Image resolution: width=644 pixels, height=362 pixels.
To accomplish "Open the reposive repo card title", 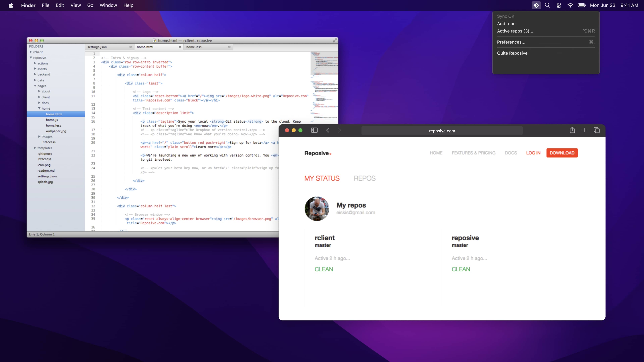I will [465, 238].
